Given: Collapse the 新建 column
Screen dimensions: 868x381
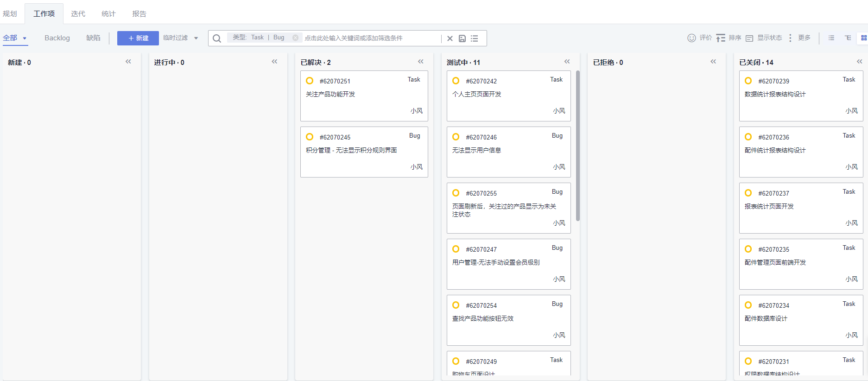Looking at the screenshot, I should click(128, 61).
